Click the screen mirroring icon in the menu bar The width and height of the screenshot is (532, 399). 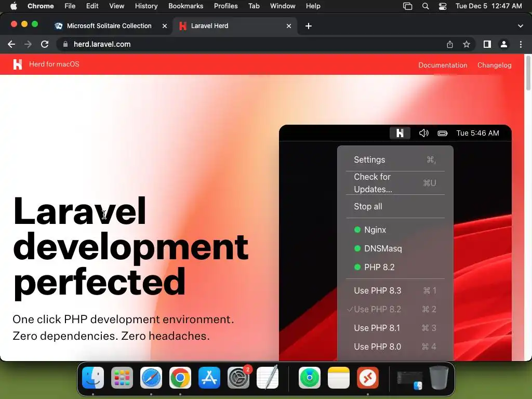coord(407,6)
